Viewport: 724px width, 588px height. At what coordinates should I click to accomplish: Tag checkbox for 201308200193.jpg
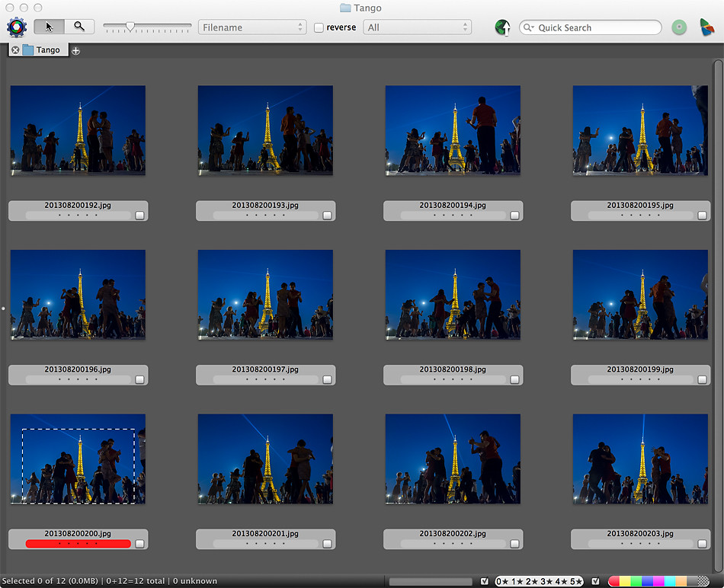pyautogui.click(x=327, y=215)
